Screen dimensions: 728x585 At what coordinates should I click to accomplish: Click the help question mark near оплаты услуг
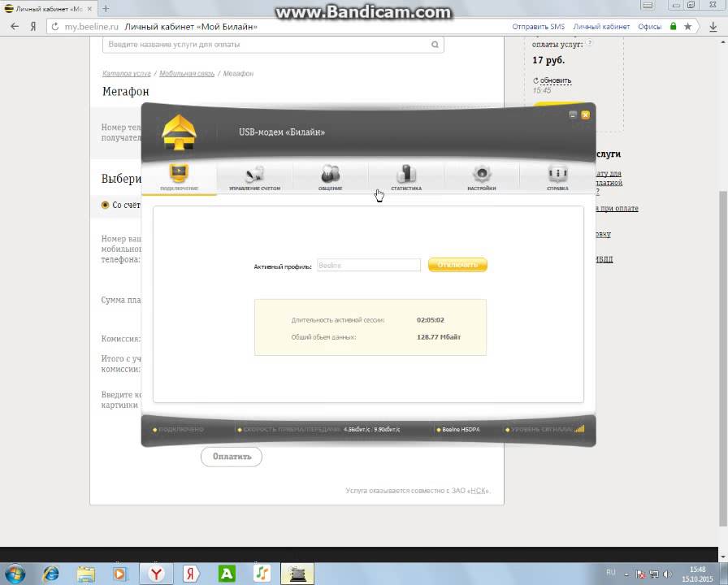pos(590,43)
